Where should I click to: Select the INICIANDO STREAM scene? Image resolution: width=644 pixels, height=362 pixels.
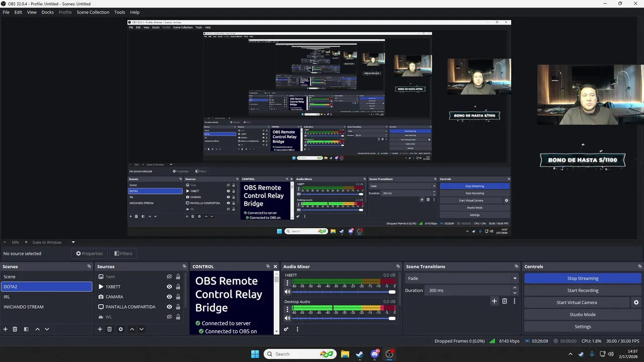point(46,307)
